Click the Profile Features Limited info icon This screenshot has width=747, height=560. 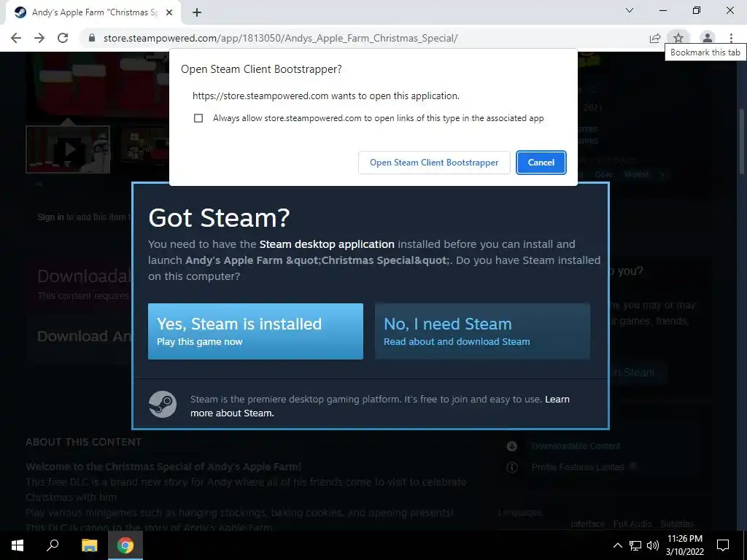coord(511,467)
